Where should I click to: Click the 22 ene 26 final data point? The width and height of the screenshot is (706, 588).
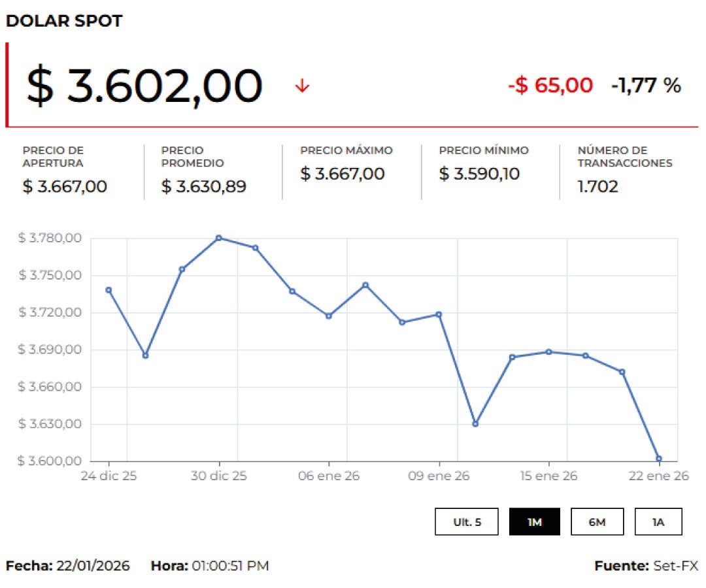coord(658,459)
